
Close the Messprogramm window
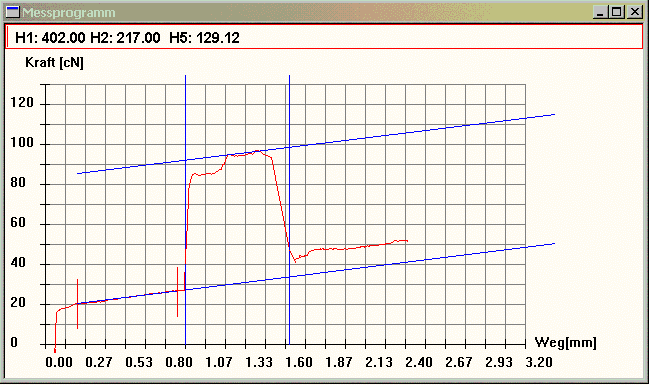[634, 12]
